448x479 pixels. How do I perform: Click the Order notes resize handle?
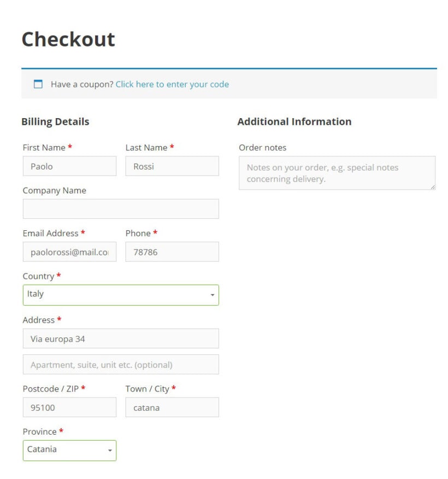(433, 187)
